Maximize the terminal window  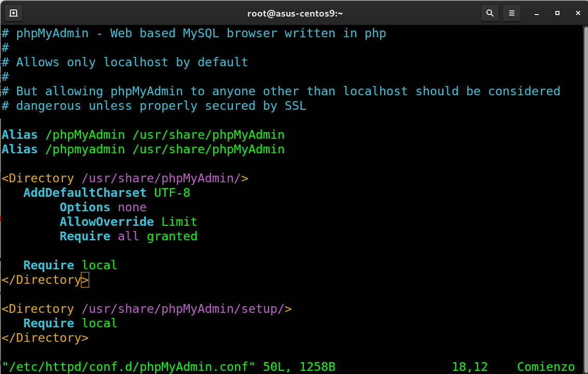click(x=557, y=13)
